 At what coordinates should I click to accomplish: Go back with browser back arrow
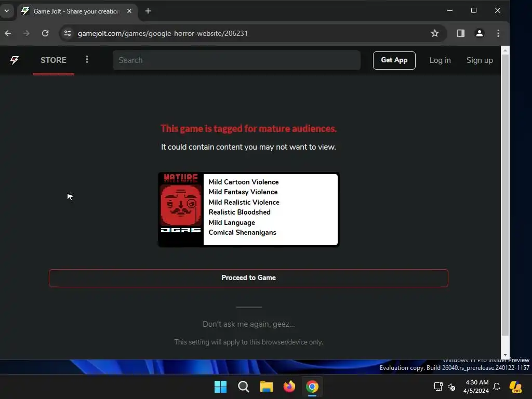click(x=8, y=33)
